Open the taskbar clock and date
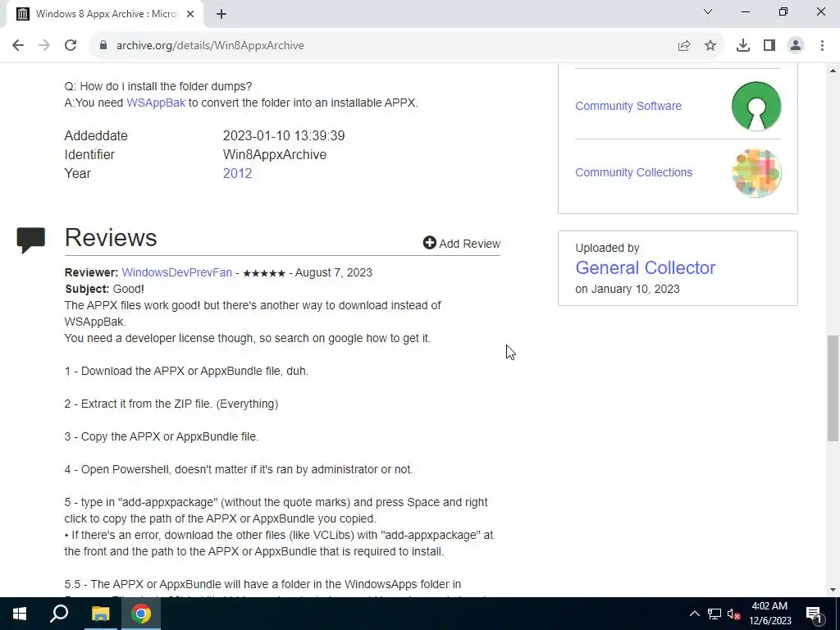840x630 pixels. point(770,614)
